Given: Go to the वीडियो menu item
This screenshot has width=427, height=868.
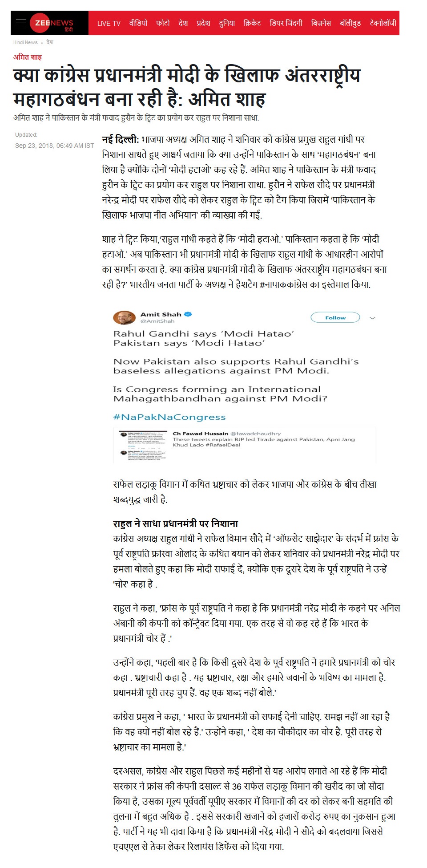Looking at the screenshot, I should [138, 23].
